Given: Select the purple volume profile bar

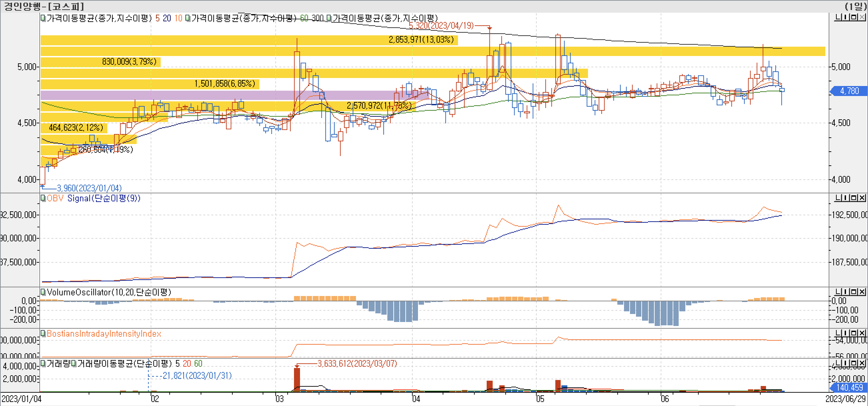Looking at the screenshot, I should tap(168, 95).
